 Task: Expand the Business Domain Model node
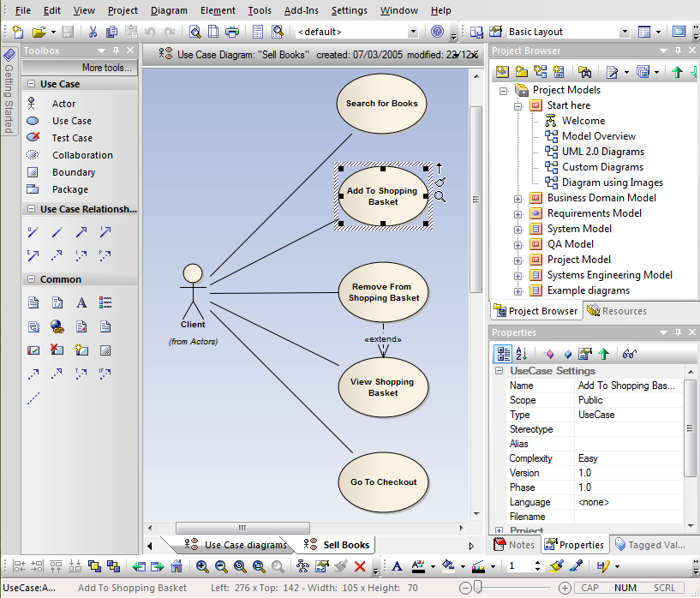(518, 199)
